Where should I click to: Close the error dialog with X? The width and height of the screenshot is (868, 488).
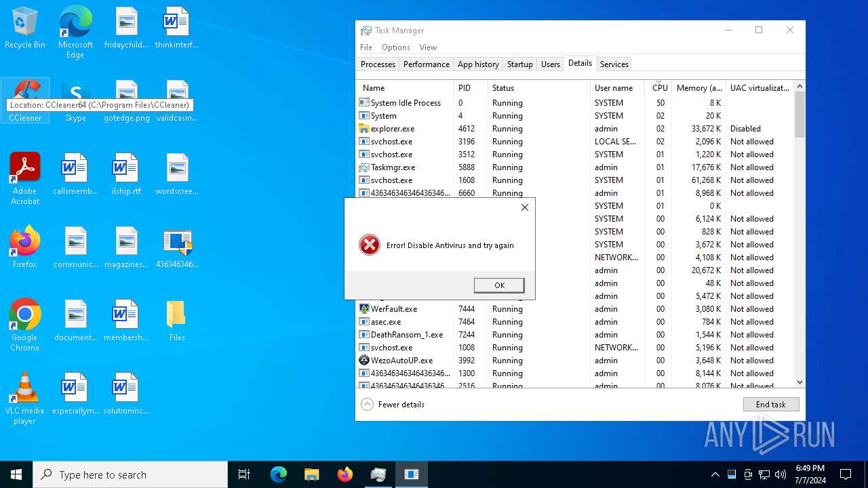tap(524, 207)
